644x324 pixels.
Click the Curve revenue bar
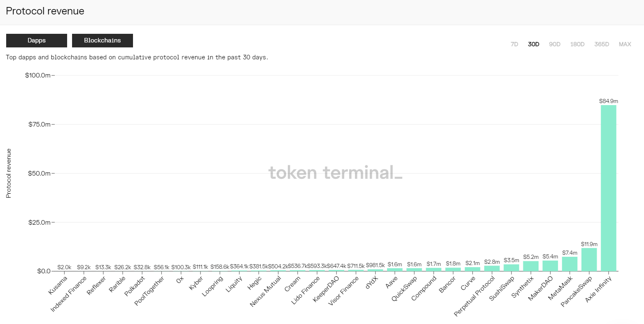(473, 269)
